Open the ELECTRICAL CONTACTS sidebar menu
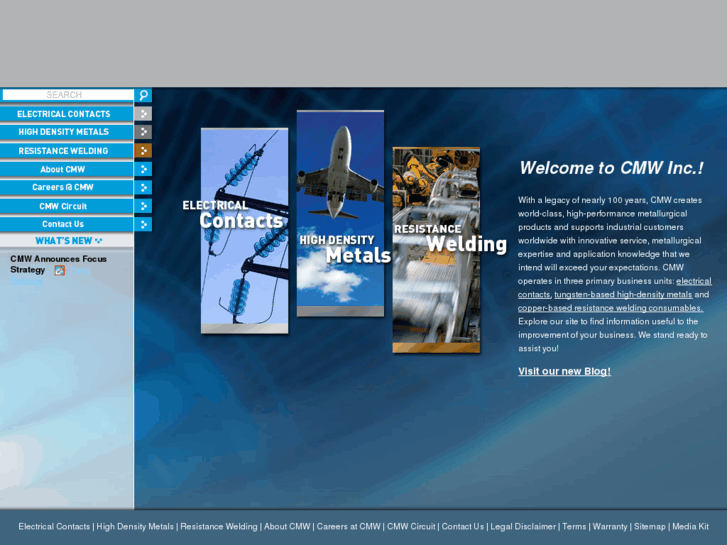 click(x=67, y=114)
